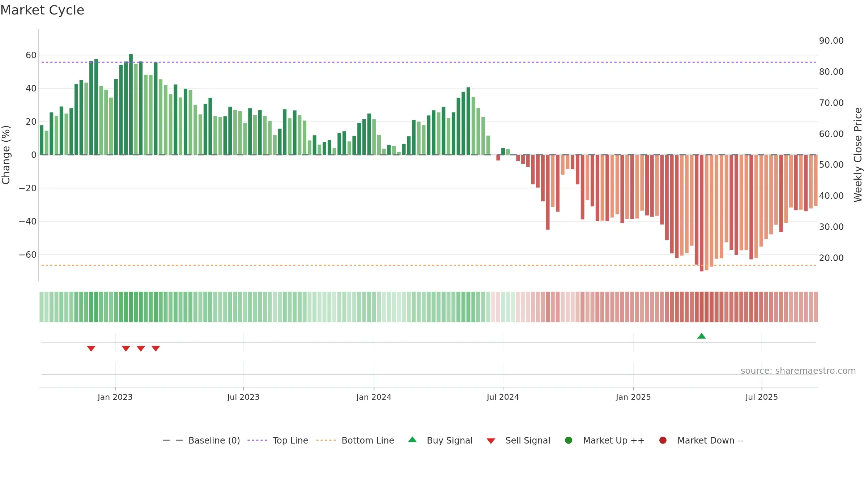This screenshot has height=488, width=868.
Task: Click the Jan 2025 axis label
Action: click(x=633, y=397)
